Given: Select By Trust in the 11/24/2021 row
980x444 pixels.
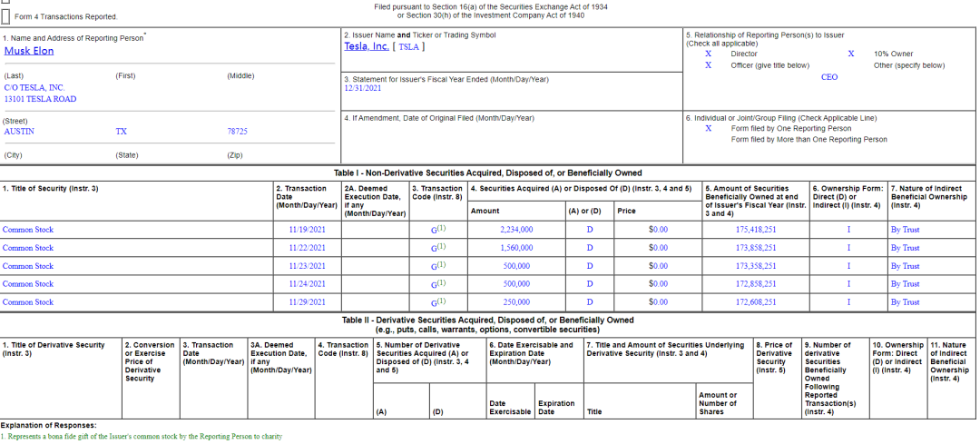Looking at the screenshot, I should coord(905,284).
